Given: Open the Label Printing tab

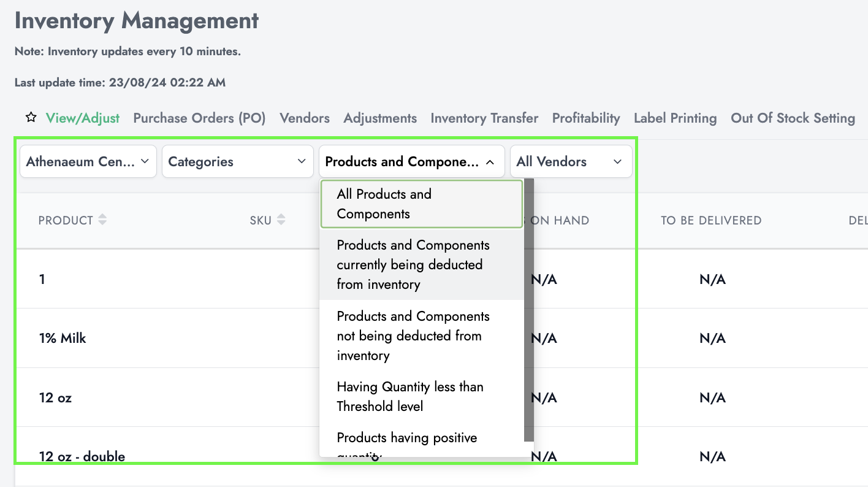Looking at the screenshot, I should point(675,118).
